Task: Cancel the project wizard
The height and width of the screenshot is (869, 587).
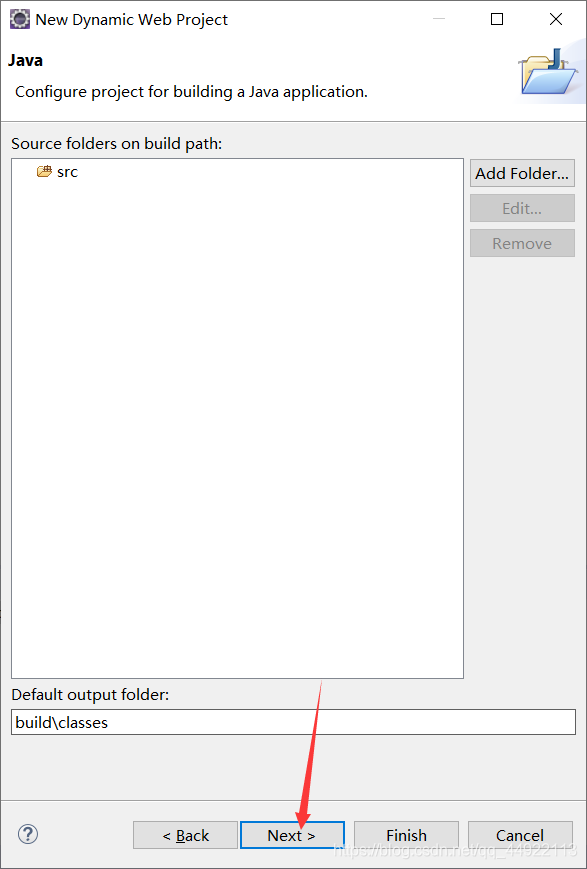Action: 520,835
